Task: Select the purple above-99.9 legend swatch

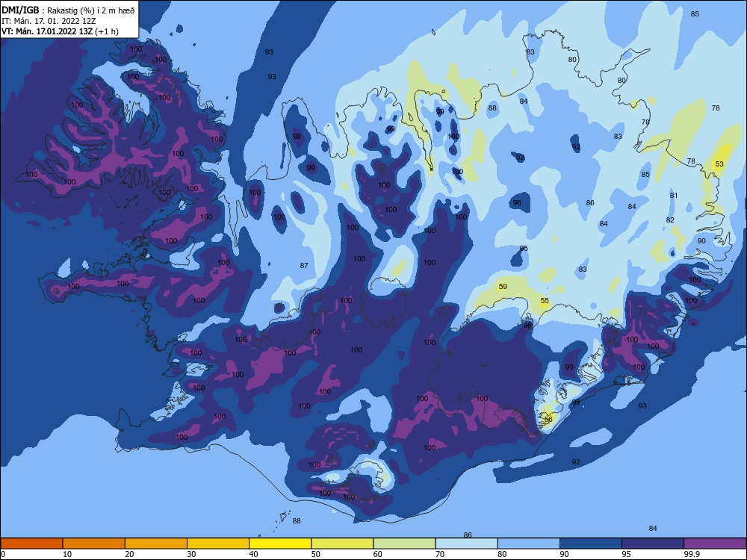Action: click(715, 544)
